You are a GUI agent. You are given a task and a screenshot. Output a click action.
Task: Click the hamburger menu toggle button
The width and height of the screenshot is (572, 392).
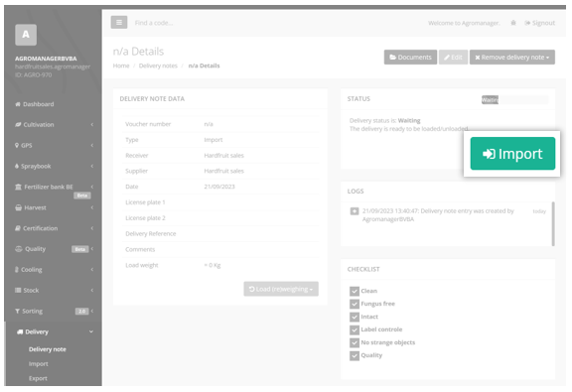[x=119, y=22]
